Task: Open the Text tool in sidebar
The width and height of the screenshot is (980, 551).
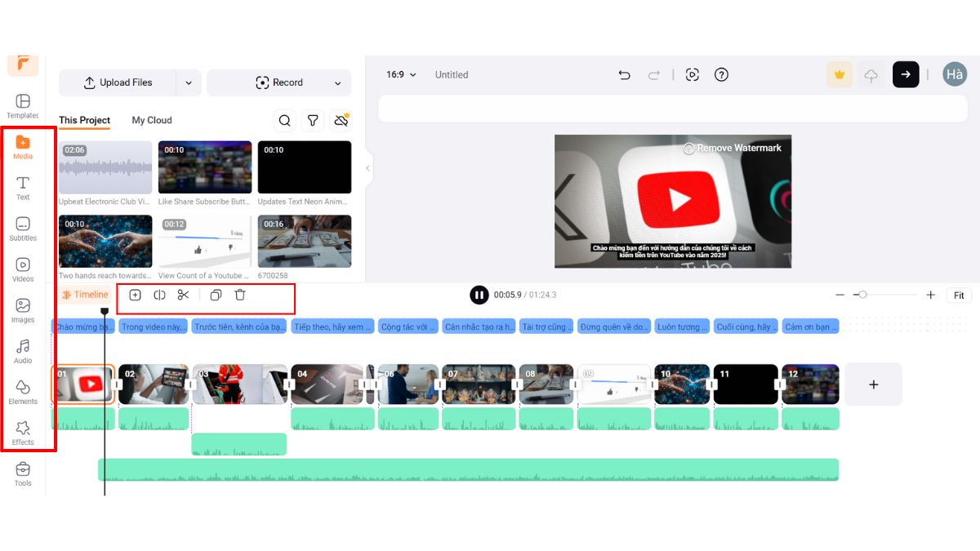Action: [23, 188]
